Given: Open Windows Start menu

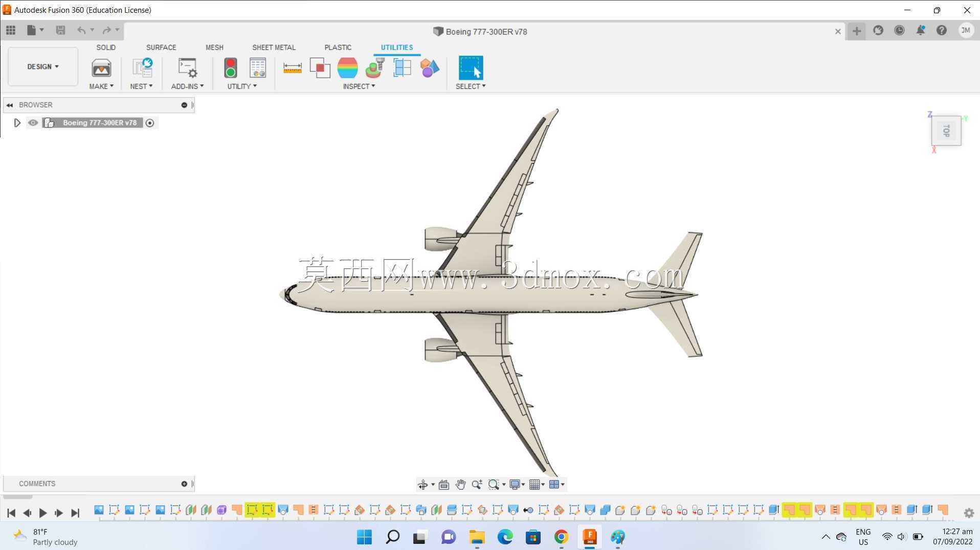Looking at the screenshot, I should tap(364, 537).
